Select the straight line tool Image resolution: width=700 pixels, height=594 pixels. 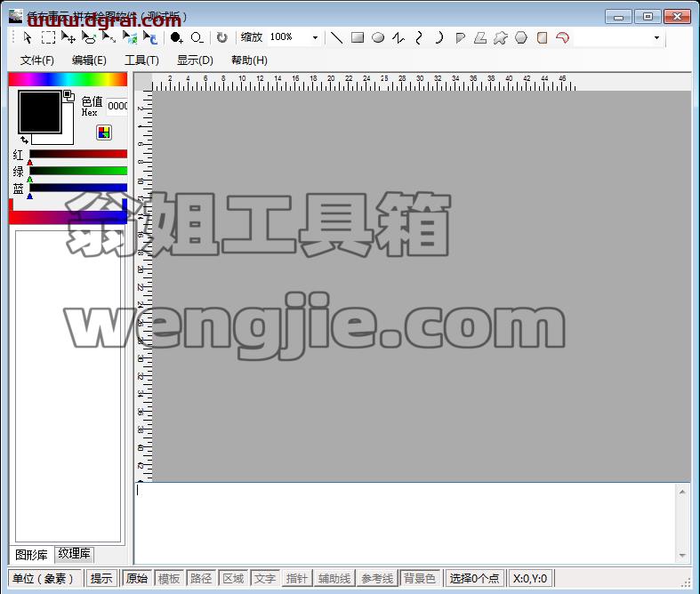(336, 38)
